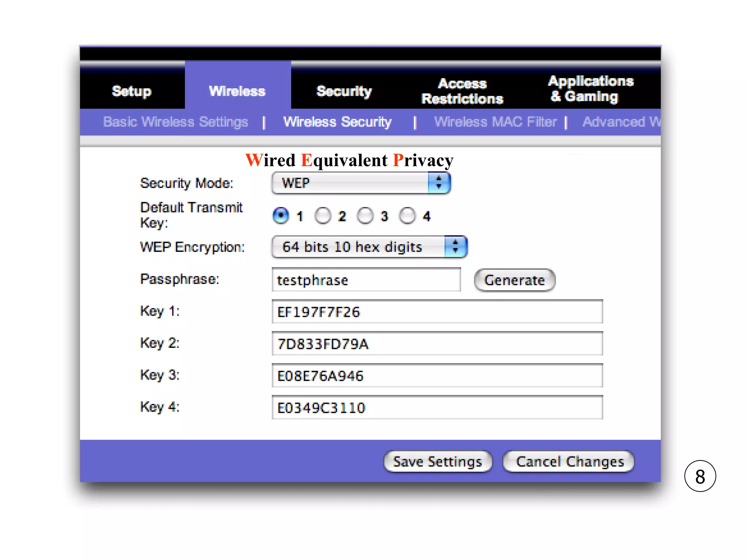747x560 pixels.
Task: Choose default transmit key 4
Action: pos(407,216)
